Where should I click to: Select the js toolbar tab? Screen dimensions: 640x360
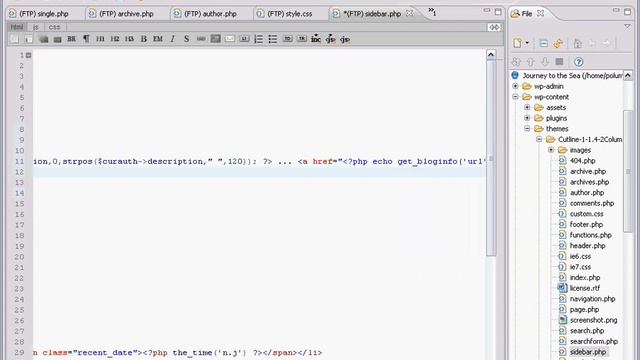(x=36, y=27)
